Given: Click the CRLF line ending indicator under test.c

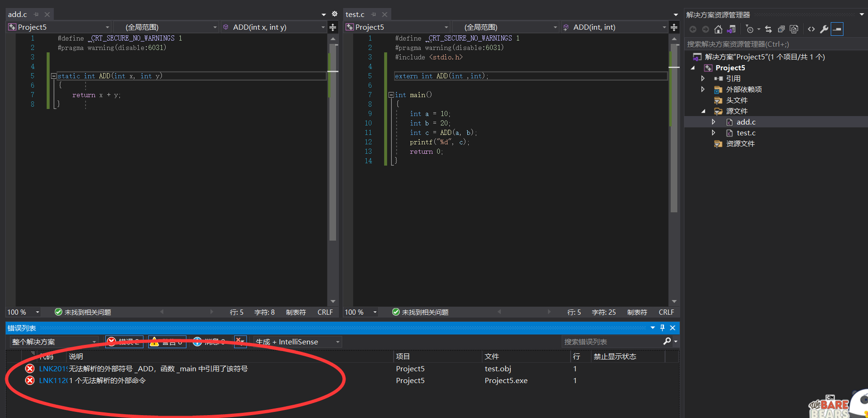Looking at the screenshot, I should (666, 312).
